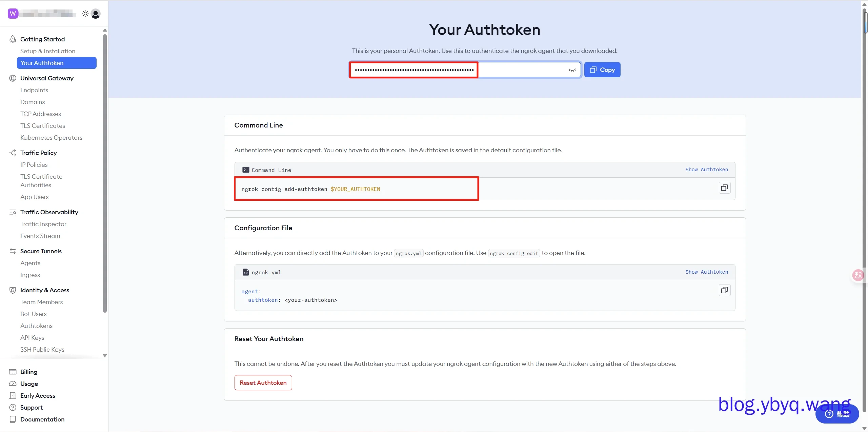Image resolution: width=868 pixels, height=432 pixels.
Task: Go to TLS Certificates
Action: coord(43,125)
